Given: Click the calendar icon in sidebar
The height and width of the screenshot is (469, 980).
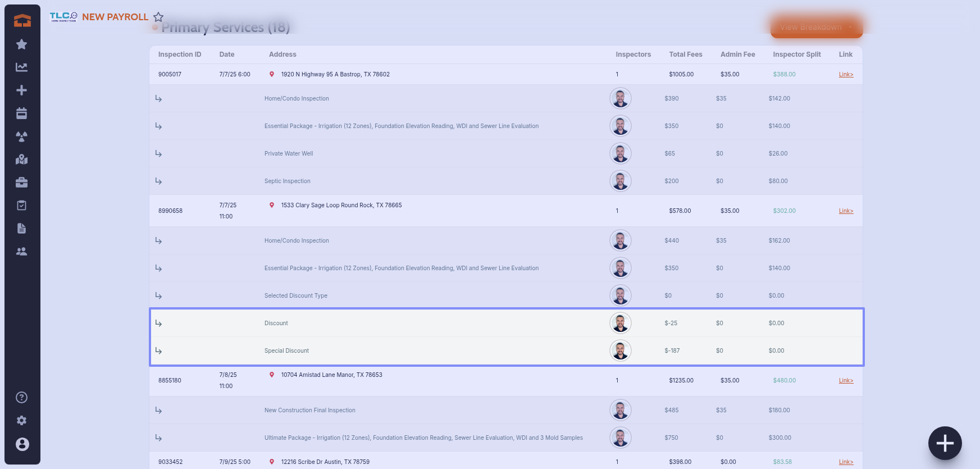Looking at the screenshot, I should [x=22, y=113].
